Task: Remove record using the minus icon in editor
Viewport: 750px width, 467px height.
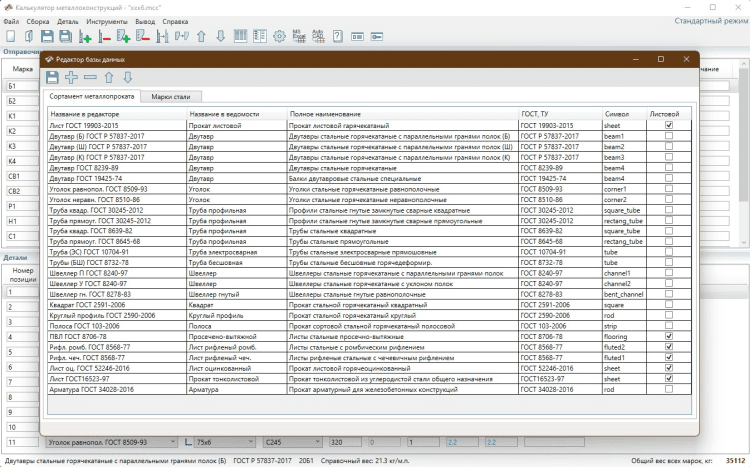Action: 90,77
